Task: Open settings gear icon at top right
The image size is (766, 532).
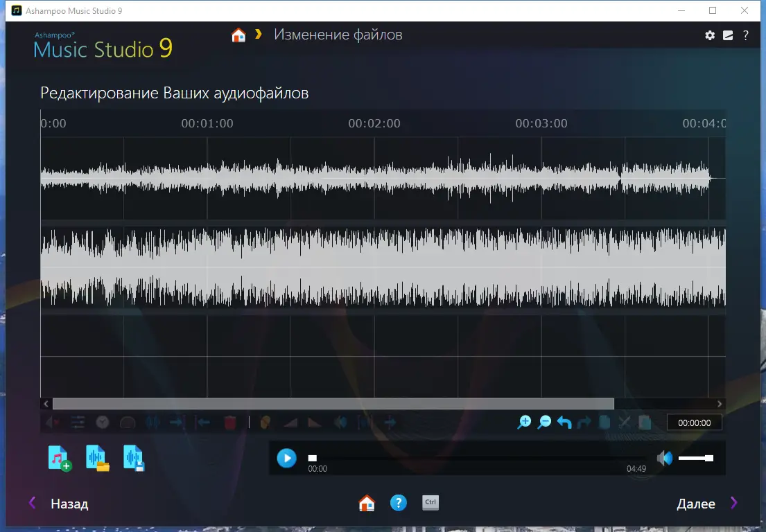Action: pos(710,35)
